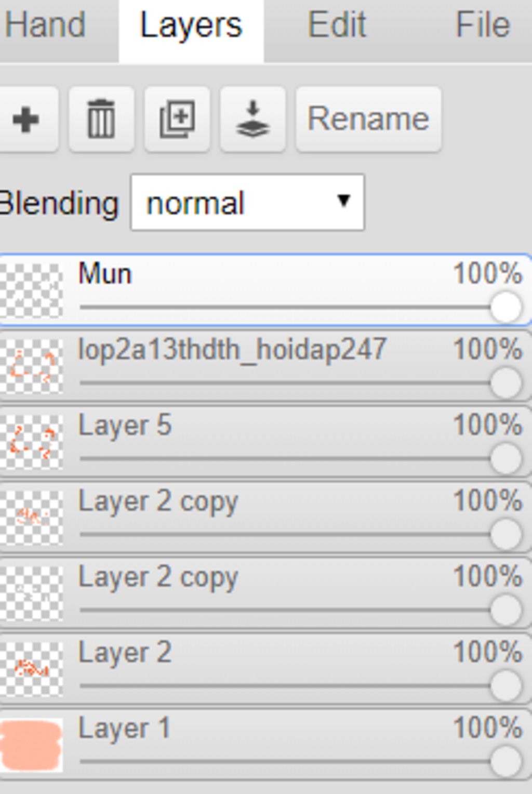
Task: Click the Rename button
Action: (x=368, y=120)
